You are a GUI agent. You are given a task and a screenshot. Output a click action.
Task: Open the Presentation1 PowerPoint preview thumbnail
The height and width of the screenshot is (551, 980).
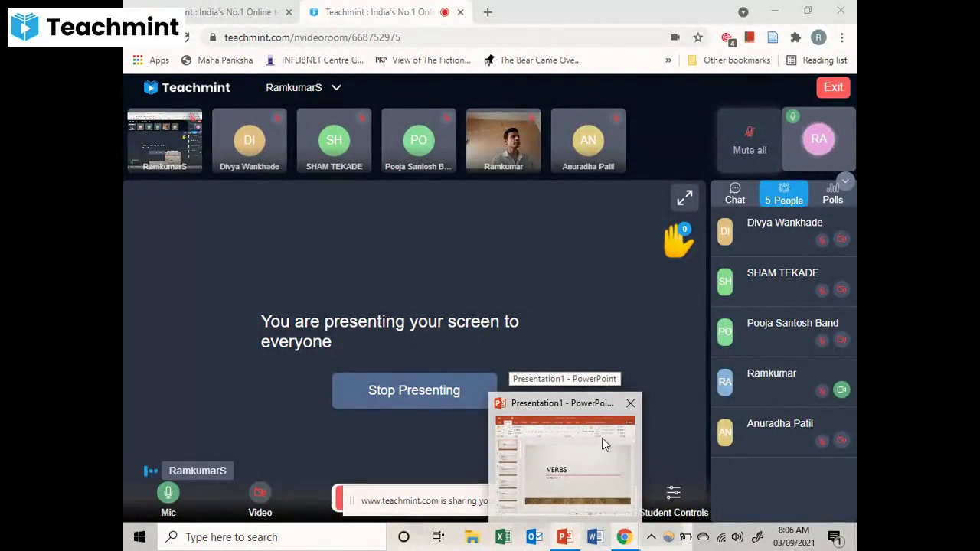tap(565, 465)
